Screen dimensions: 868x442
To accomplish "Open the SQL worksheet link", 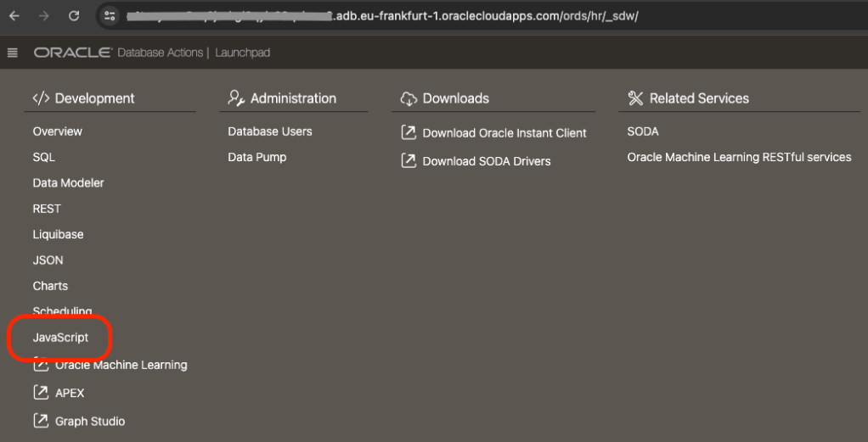I will click(x=44, y=157).
